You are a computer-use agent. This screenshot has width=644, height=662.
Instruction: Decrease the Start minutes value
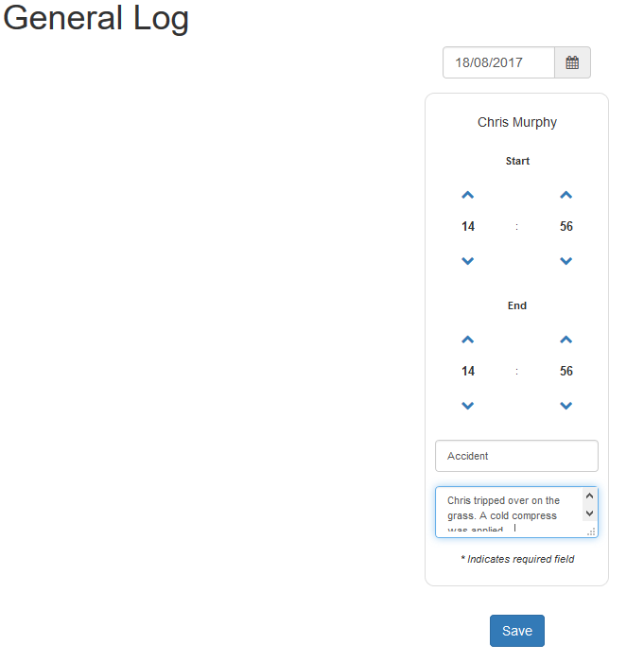tap(566, 261)
